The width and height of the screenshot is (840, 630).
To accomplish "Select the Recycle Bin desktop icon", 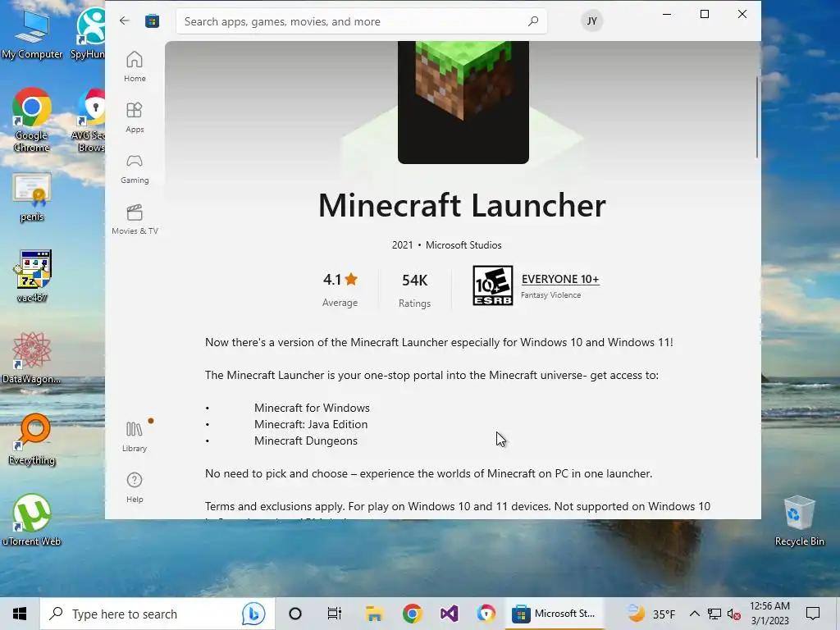I will pyautogui.click(x=799, y=521).
